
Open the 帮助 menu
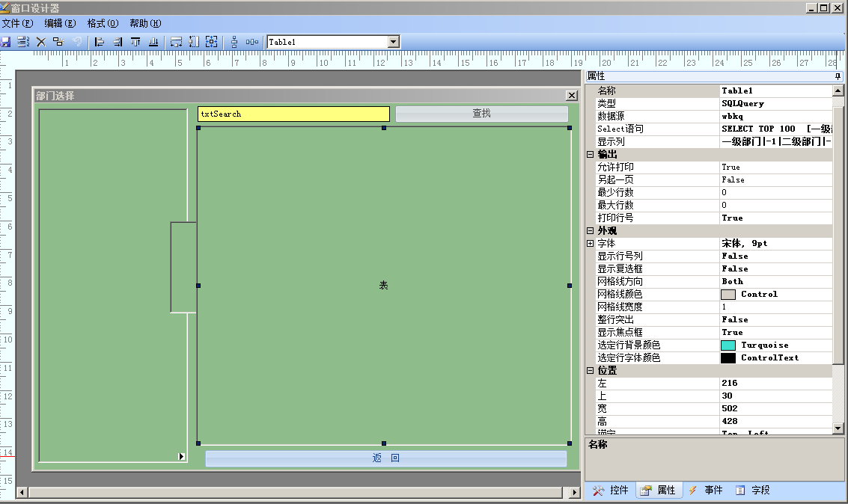(145, 23)
